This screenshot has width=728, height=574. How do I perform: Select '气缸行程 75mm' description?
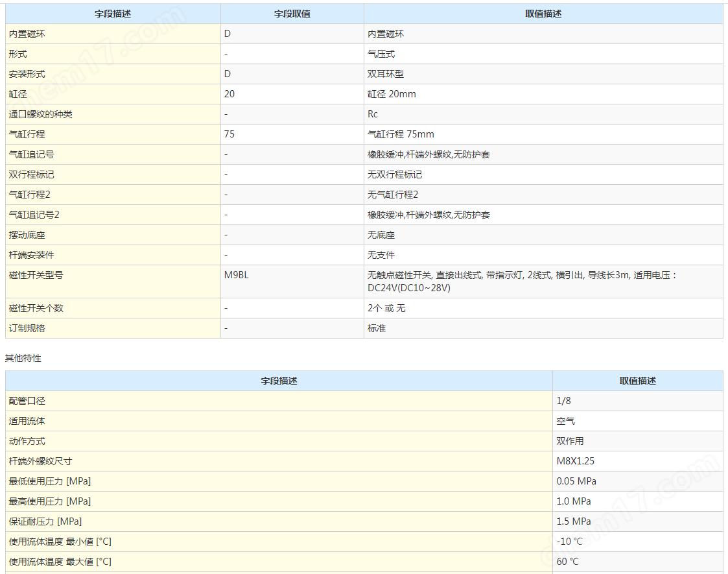coord(401,134)
